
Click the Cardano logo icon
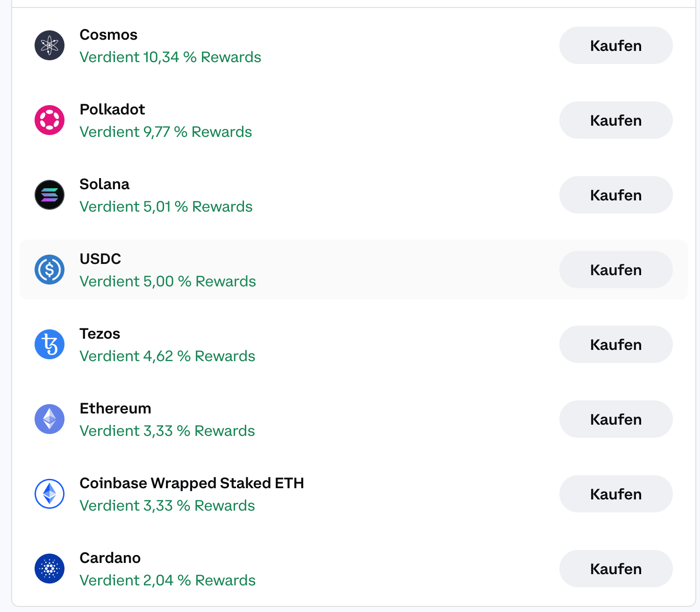[50, 569]
